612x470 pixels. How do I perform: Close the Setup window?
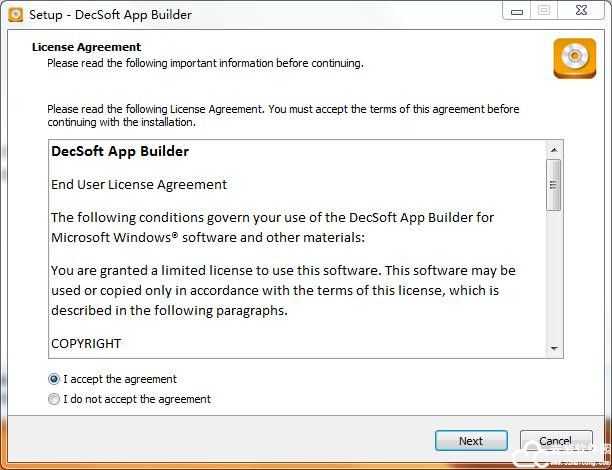click(x=581, y=11)
